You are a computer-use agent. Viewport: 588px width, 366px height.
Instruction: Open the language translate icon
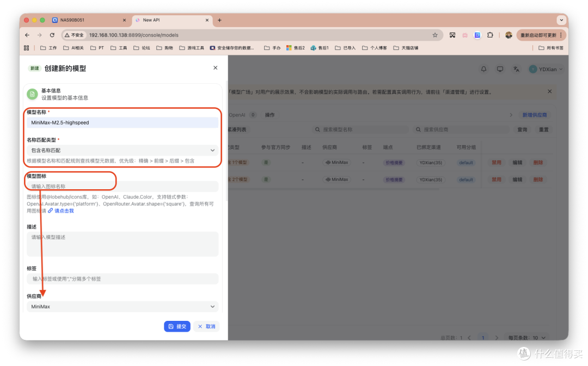point(516,69)
